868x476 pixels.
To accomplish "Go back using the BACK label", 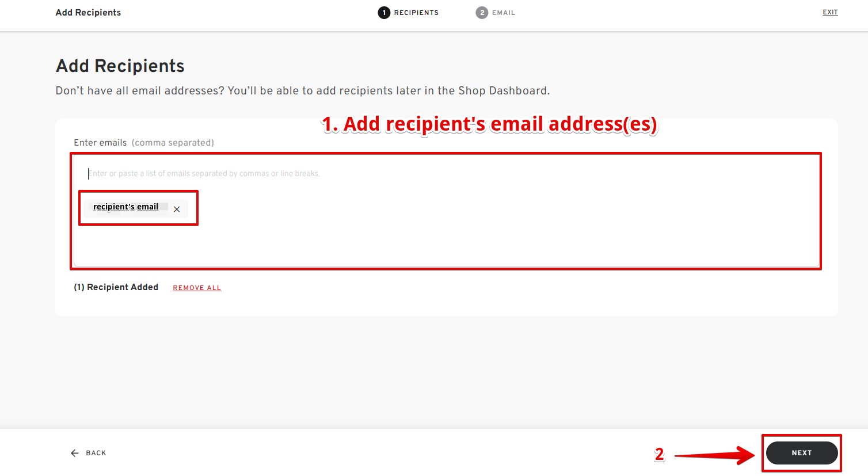I will (96, 453).
